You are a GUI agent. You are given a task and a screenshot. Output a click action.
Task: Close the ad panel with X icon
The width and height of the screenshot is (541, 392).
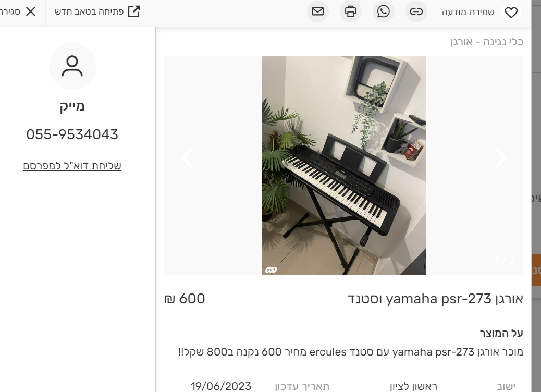(x=31, y=11)
